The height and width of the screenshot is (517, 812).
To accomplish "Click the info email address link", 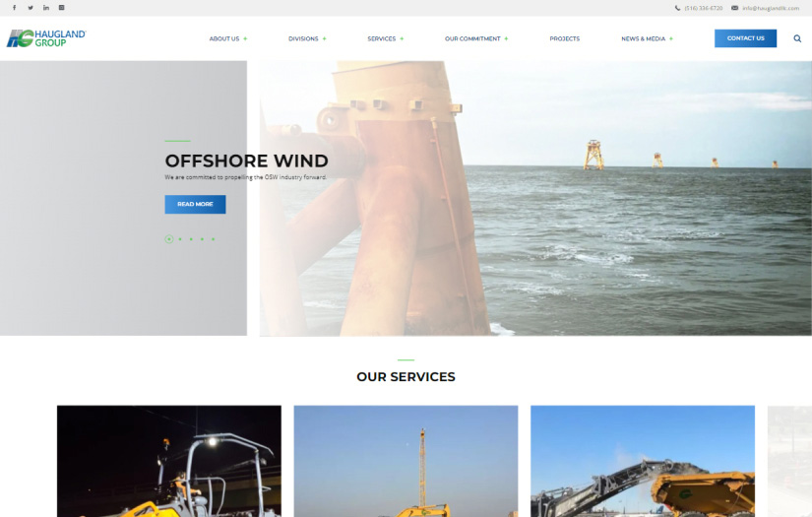I will 771,8.
